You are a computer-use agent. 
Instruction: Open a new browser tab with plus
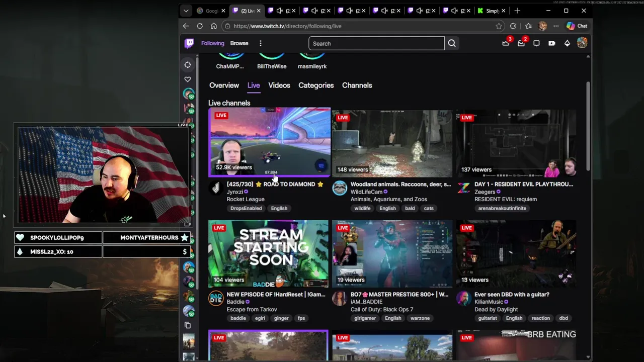(x=517, y=11)
